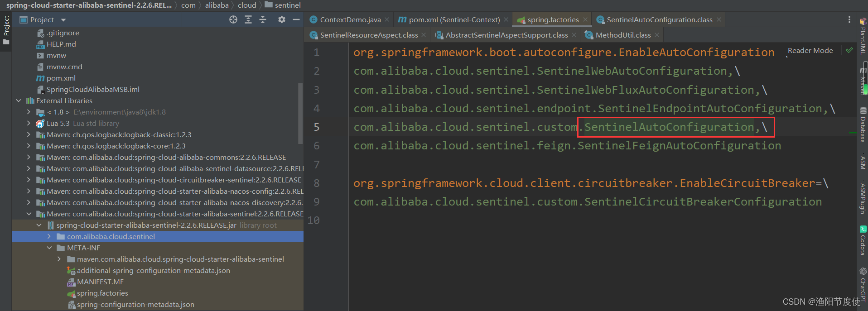Click the Expand All icon in Project panel
868x311 pixels.
[248, 19]
